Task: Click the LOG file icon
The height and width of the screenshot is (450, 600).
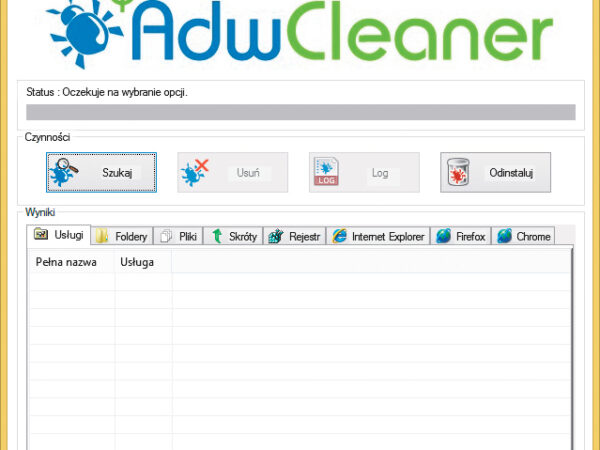Action: click(326, 173)
